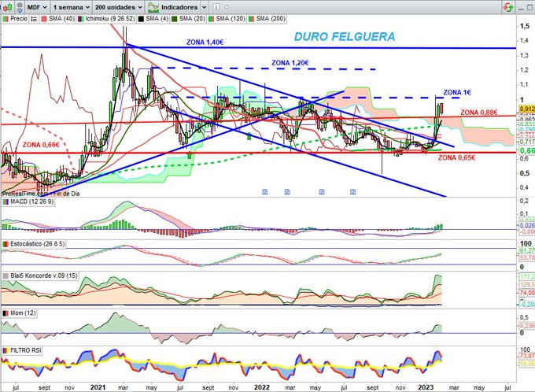Click the 'ZONA 1,40€' annotation text
The width and height of the screenshot is (535, 392).
(x=205, y=43)
